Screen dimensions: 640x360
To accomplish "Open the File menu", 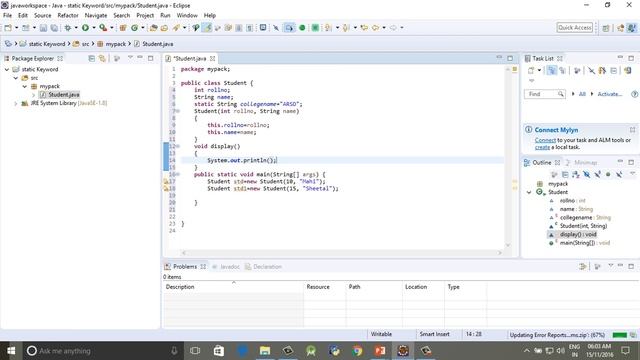I will coord(7,15).
